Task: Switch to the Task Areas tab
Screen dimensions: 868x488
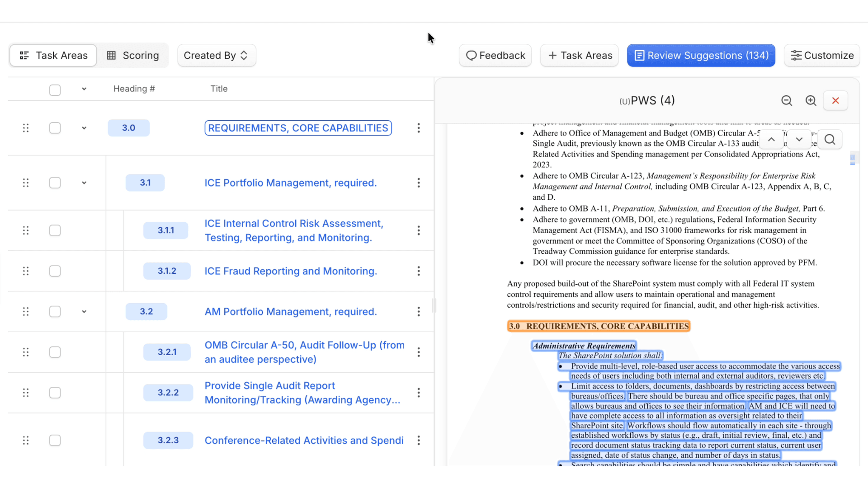Action: tap(53, 55)
